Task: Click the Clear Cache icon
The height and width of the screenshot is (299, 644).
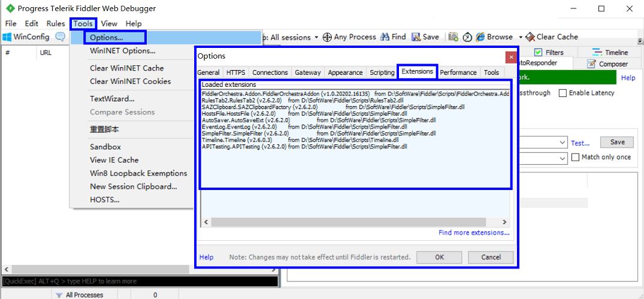Action: click(530, 37)
